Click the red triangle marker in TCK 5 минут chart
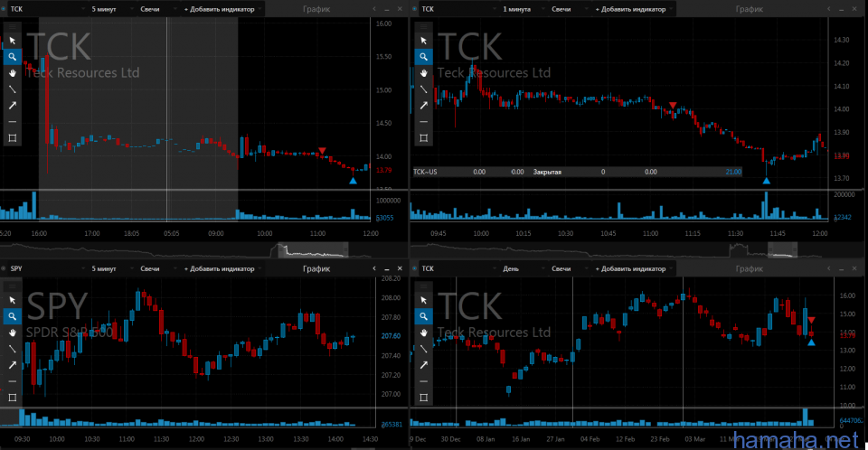Screen dimensions: 868x450 point(322,151)
